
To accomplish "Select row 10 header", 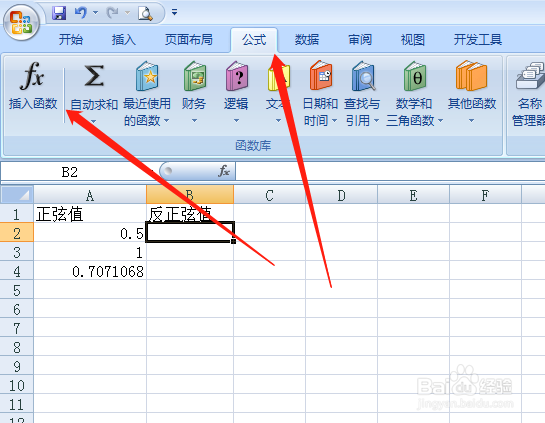I will [x=17, y=385].
